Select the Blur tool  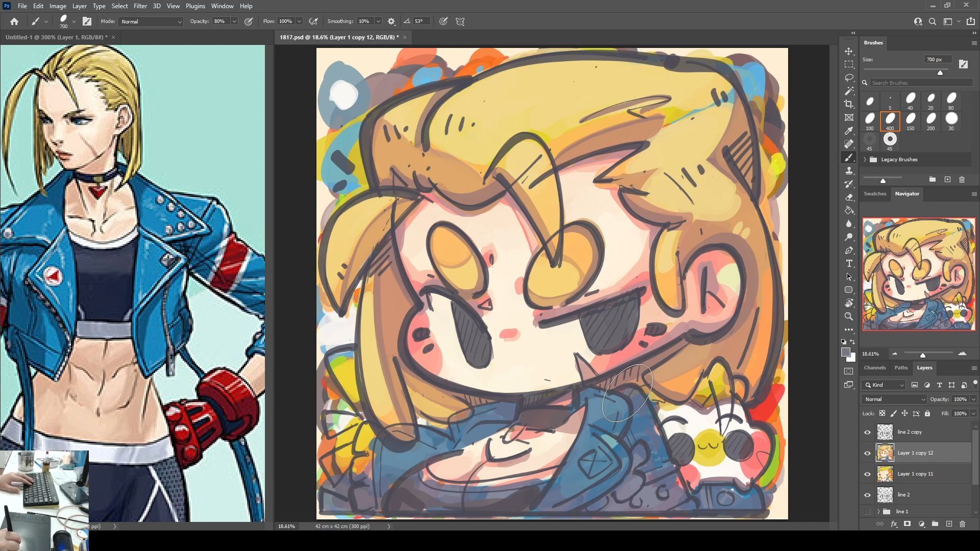849,224
